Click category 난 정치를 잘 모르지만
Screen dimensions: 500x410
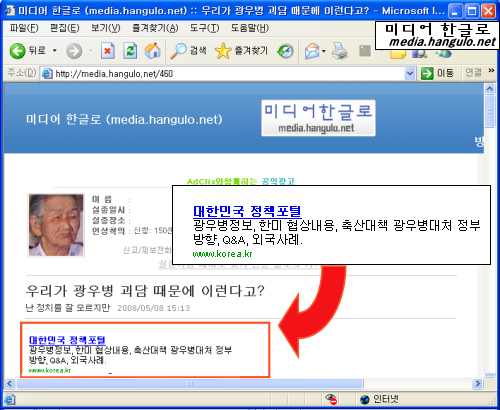(x=68, y=307)
